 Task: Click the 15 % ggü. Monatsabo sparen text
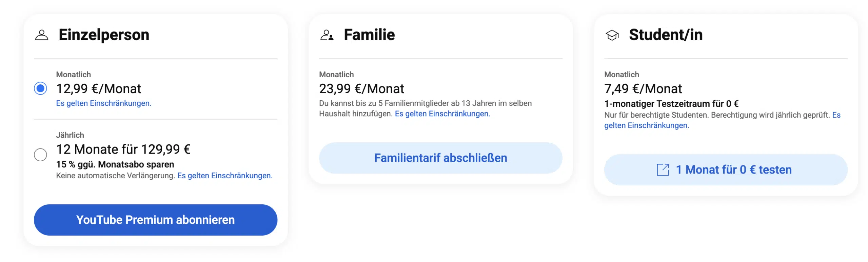115,164
